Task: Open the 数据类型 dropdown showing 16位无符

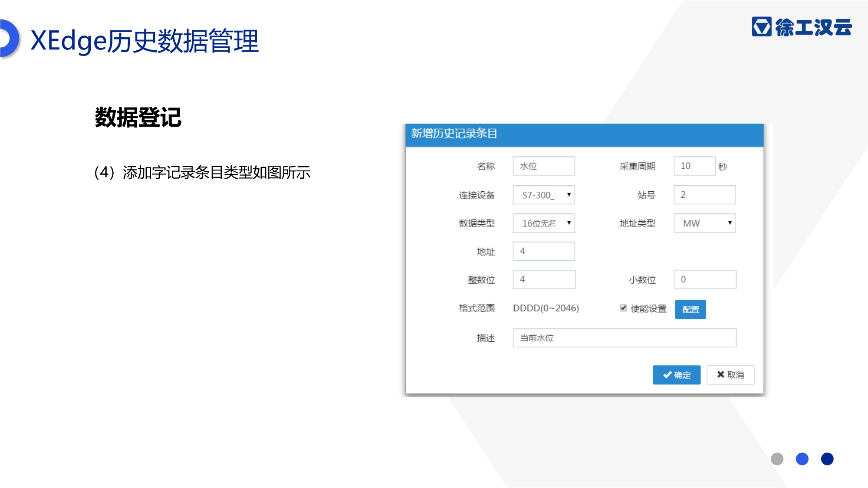Action: [544, 223]
